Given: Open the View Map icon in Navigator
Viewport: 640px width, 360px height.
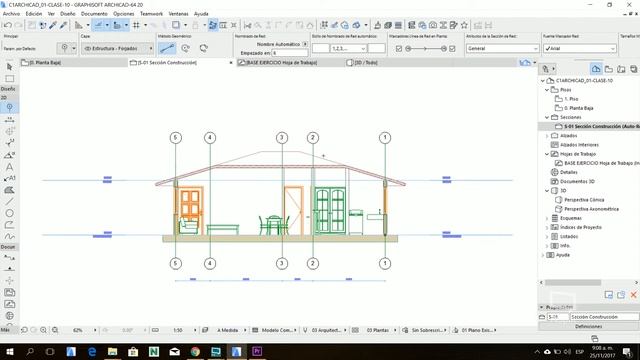Looking at the screenshot, I should coord(609,69).
